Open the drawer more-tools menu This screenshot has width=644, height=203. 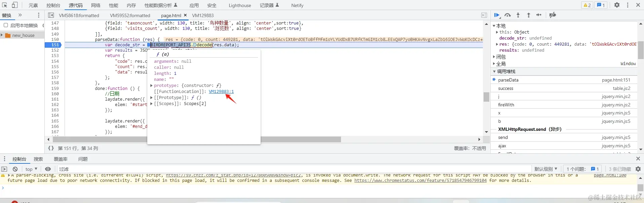(4, 159)
